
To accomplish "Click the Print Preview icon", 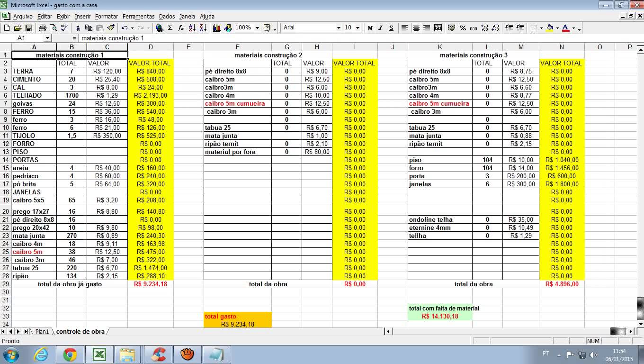I will [54, 28].
